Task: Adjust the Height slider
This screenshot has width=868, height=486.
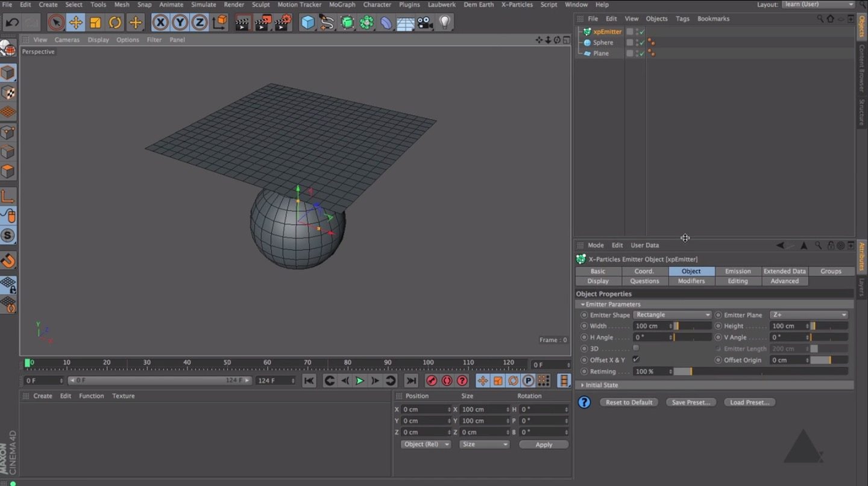Action: point(829,326)
